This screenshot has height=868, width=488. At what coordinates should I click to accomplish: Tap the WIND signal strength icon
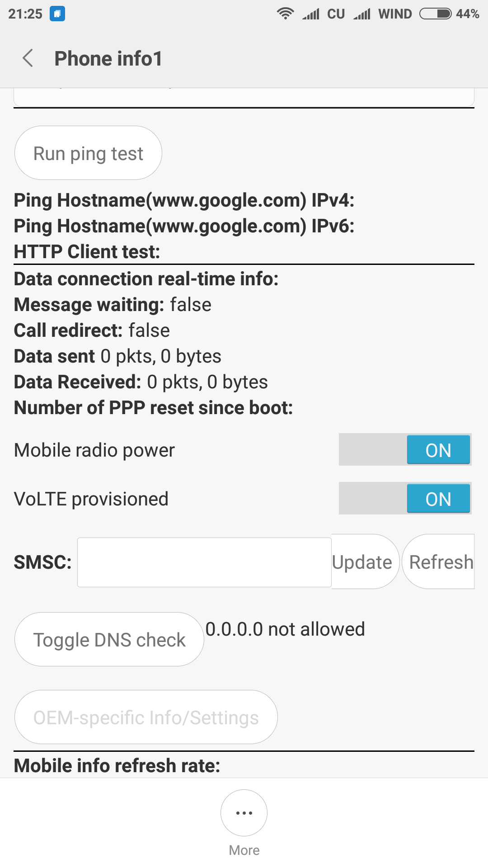pyautogui.click(x=362, y=14)
